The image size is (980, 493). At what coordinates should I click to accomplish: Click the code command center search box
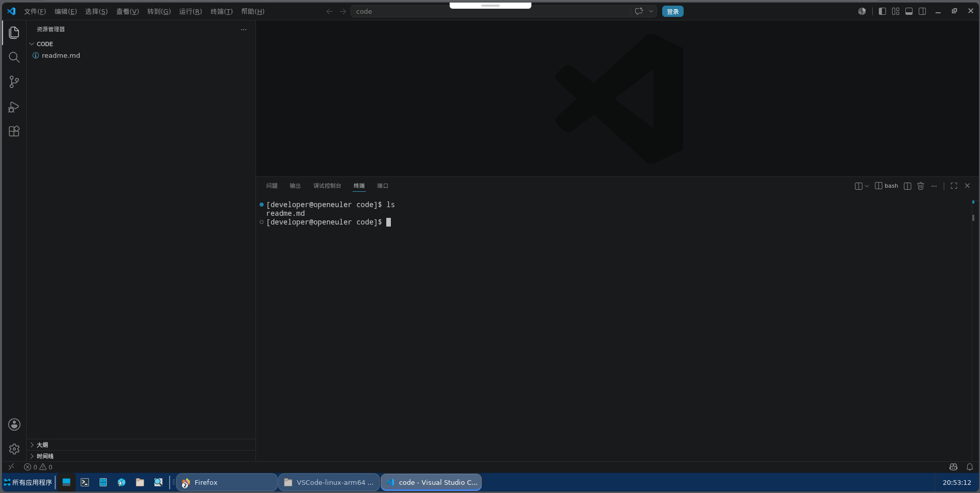point(491,11)
